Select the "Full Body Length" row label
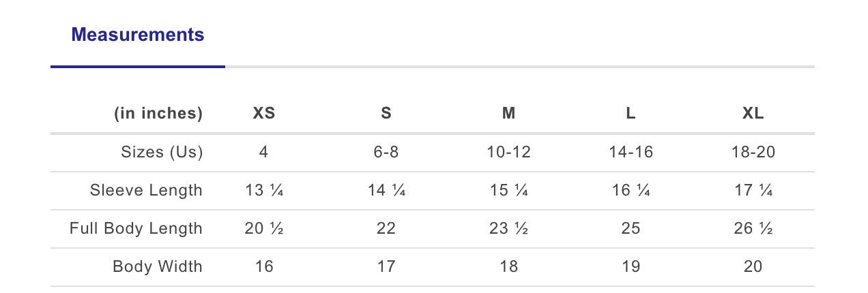This screenshot has height=293, width=868. [x=136, y=228]
